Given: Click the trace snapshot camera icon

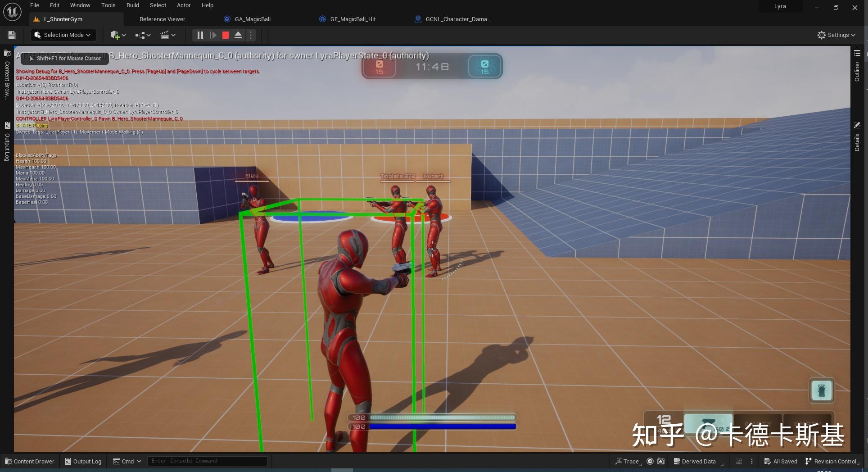Looking at the screenshot, I should (x=661, y=461).
